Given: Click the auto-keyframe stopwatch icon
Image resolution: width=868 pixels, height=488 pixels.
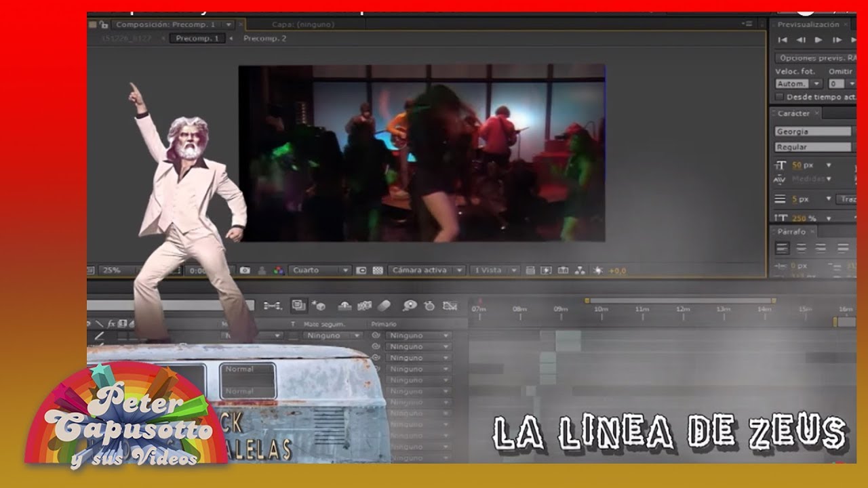Looking at the screenshot, I should (x=429, y=306).
